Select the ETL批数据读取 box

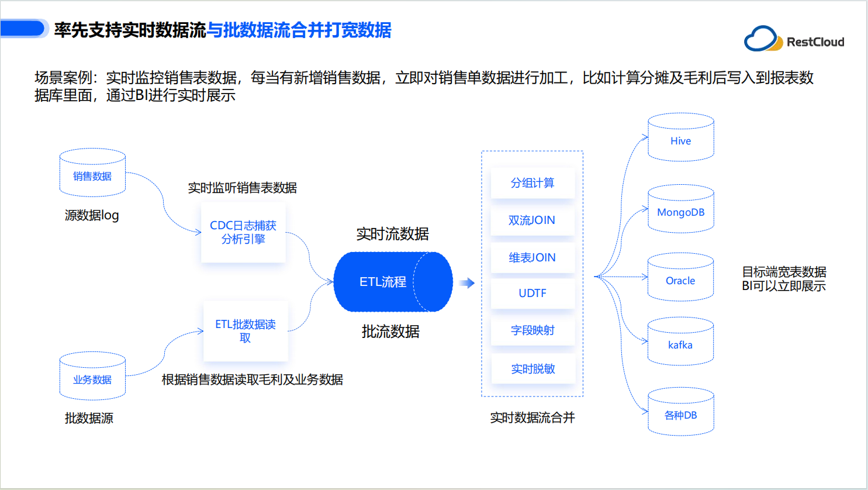(x=245, y=331)
